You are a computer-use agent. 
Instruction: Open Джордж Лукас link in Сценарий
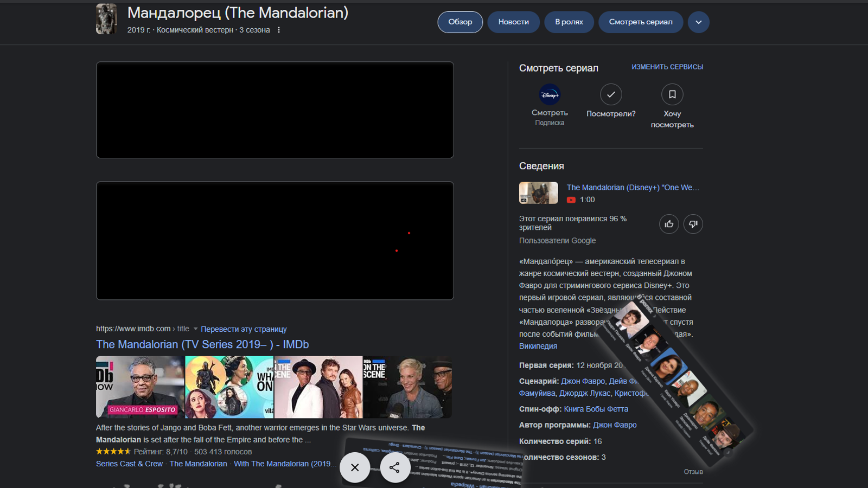(x=585, y=393)
